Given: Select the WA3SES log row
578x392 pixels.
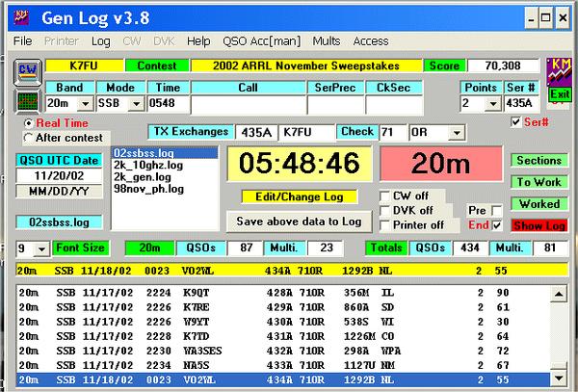Looking at the screenshot, I should [283, 351].
